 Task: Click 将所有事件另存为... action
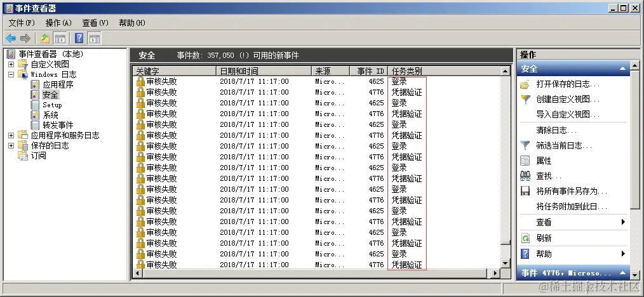572,191
